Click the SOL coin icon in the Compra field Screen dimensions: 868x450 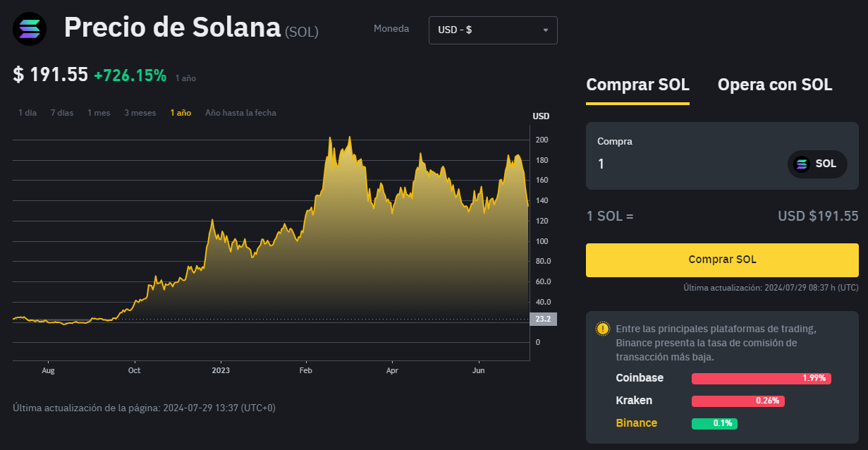coord(802,164)
